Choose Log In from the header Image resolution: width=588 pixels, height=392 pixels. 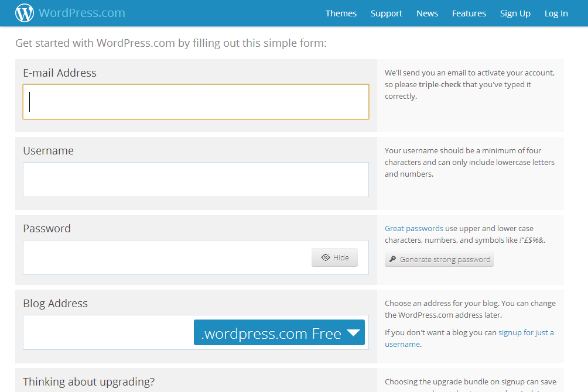(x=556, y=13)
